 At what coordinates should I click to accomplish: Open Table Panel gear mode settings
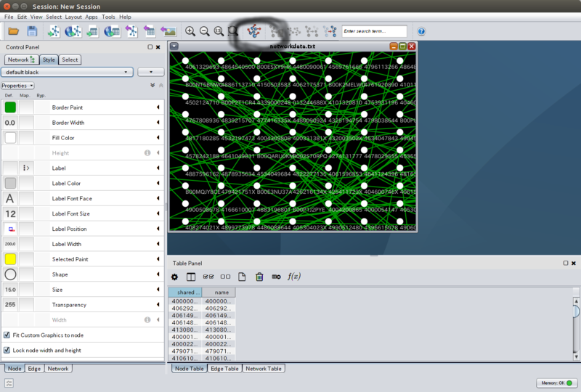tap(174, 277)
